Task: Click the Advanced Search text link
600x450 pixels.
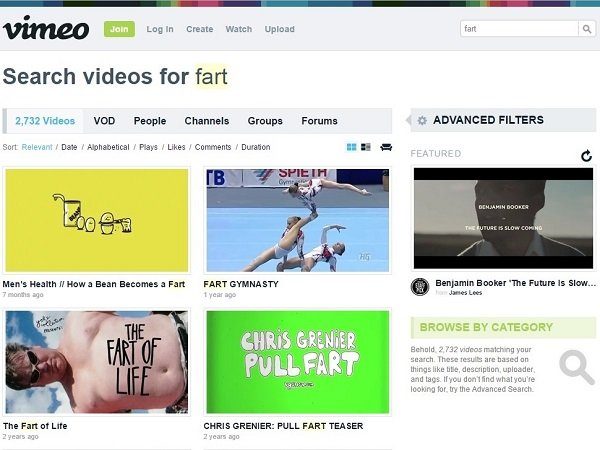Action: pyautogui.click(x=502, y=389)
